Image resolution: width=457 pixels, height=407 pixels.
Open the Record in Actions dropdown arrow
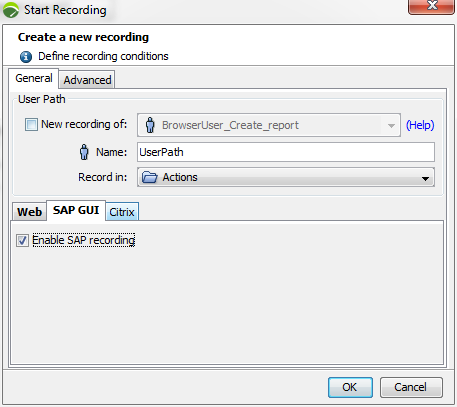(425, 178)
